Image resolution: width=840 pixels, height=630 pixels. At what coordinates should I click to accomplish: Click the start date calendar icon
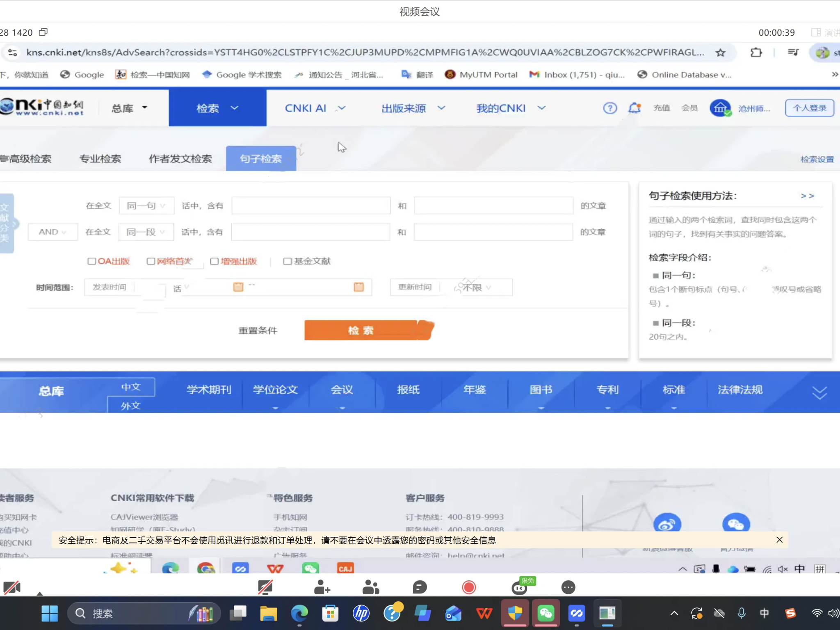click(x=238, y=287)
